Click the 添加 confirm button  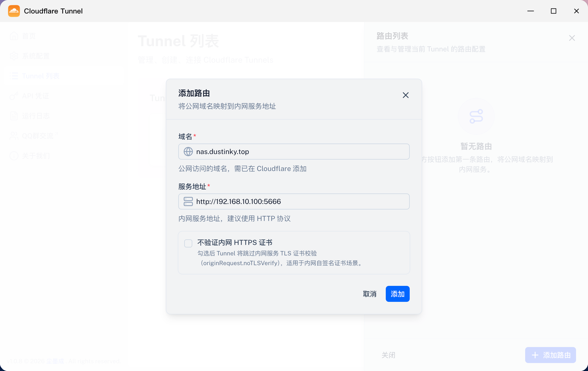click(x=397, y=294)
